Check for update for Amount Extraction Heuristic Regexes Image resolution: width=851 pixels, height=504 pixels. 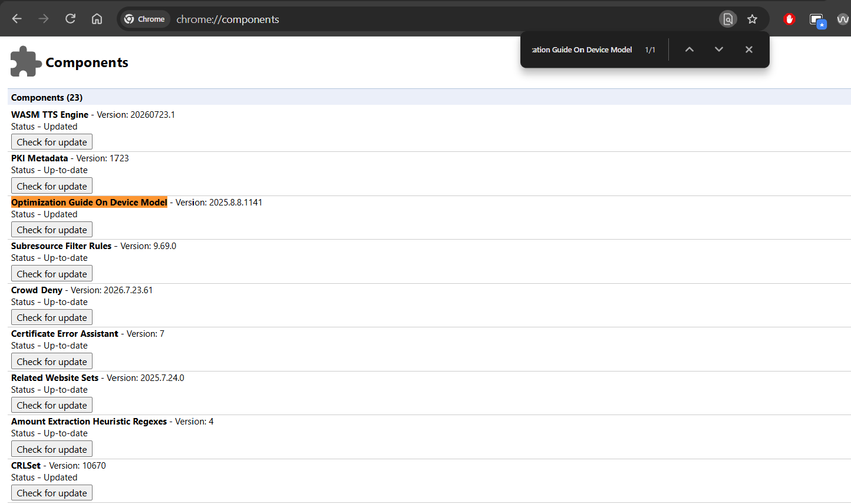point(52,449)
